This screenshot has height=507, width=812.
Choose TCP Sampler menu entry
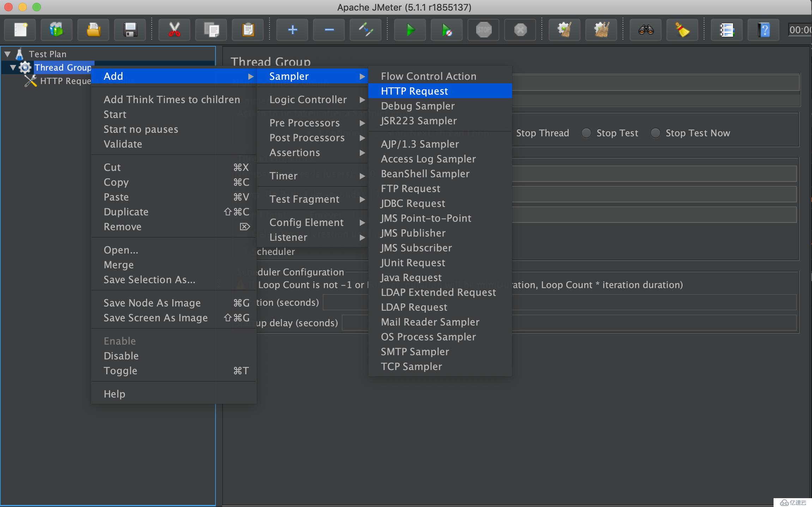tap(440, 366)
